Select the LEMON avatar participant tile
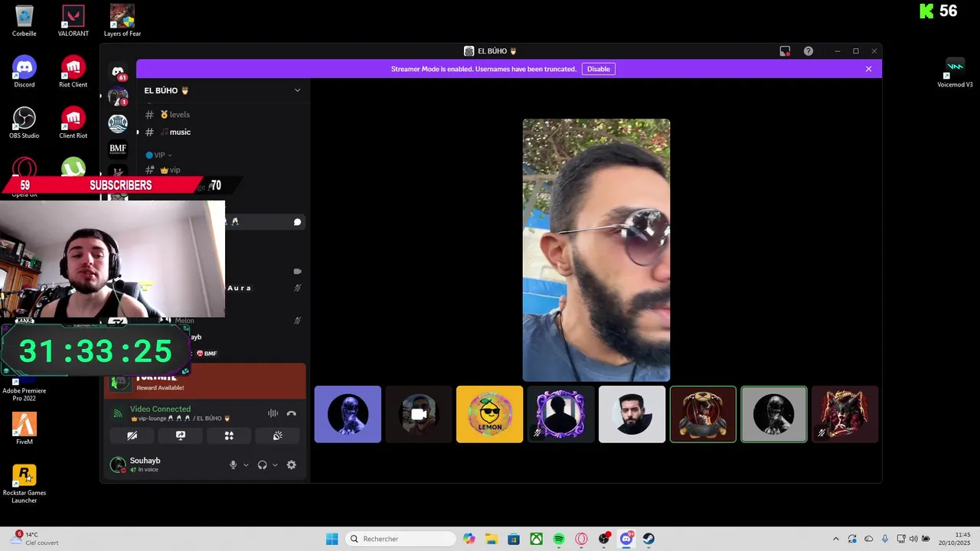Viewport: 980px width, 551px height. pos(490,414)
